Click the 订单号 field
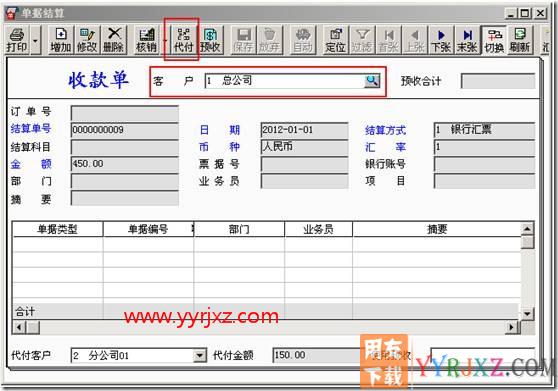The width and height of the screenshot is (558, 391). click(125, 113)
